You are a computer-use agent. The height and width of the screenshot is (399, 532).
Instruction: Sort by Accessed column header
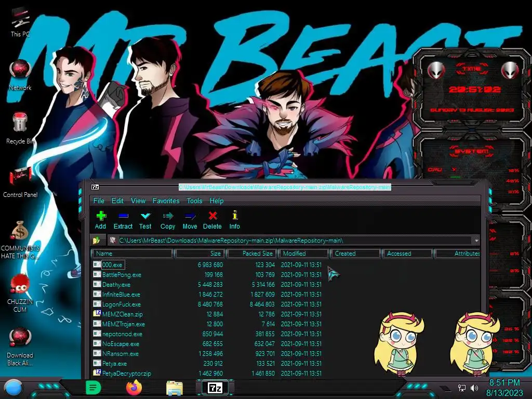tap(407, 254)
